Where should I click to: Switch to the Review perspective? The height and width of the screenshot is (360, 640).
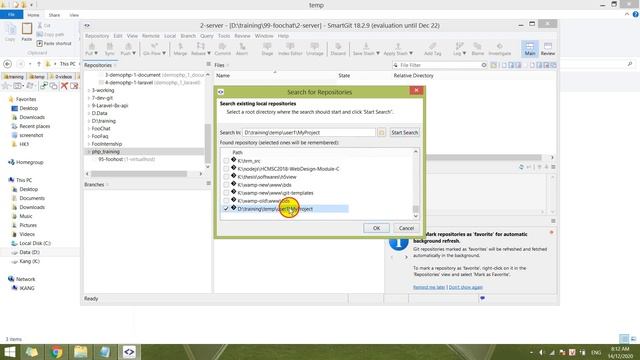coord(548,49)
